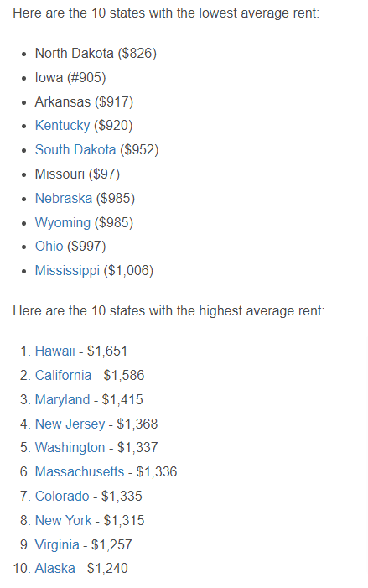Follow the Maryland link
The width and height of the screenshot is (368, 588).
(x=63, y=400)
